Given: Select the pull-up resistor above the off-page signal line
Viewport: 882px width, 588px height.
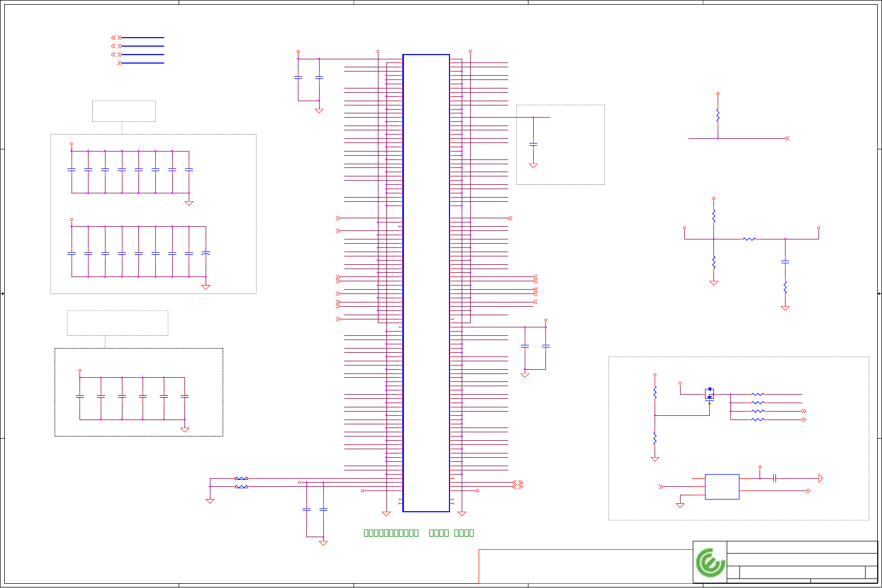Looking at the screenshot, I should (718, 115).
